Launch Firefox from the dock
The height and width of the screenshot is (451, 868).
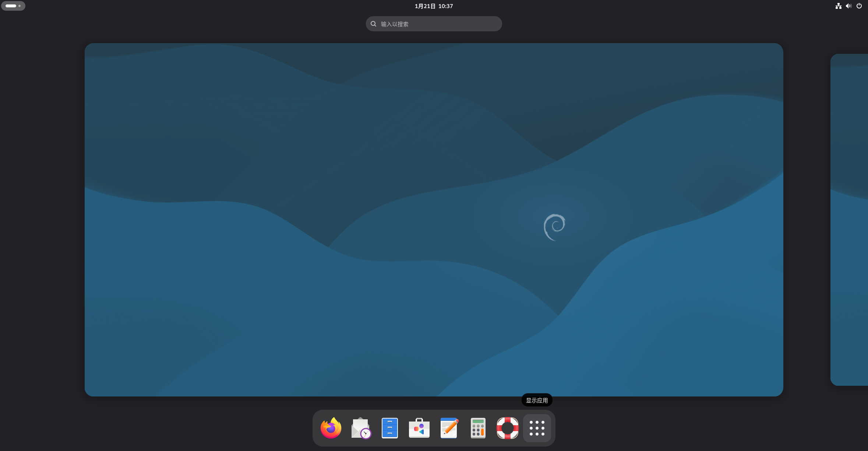tap(331, 428)
